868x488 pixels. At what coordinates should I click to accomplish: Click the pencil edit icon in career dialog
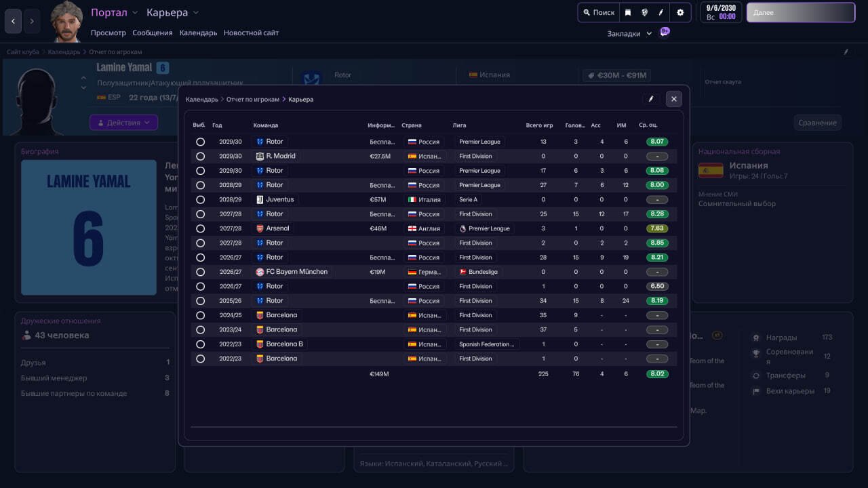point(651,99)
